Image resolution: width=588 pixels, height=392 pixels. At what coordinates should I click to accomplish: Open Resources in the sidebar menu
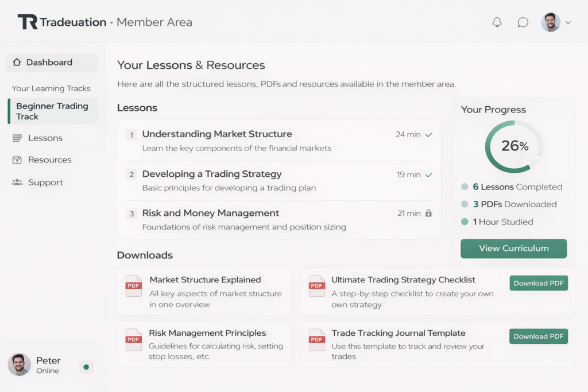[49, 160]
